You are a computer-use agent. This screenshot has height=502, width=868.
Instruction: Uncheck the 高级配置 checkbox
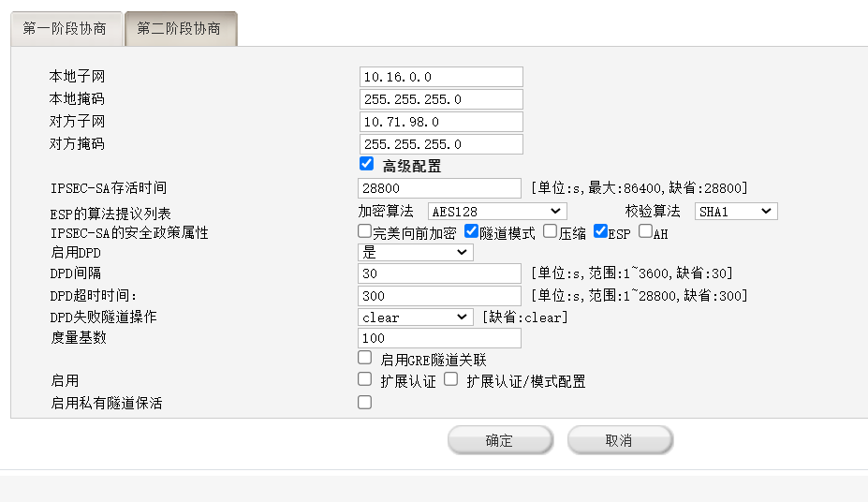[x=366, y=164]
